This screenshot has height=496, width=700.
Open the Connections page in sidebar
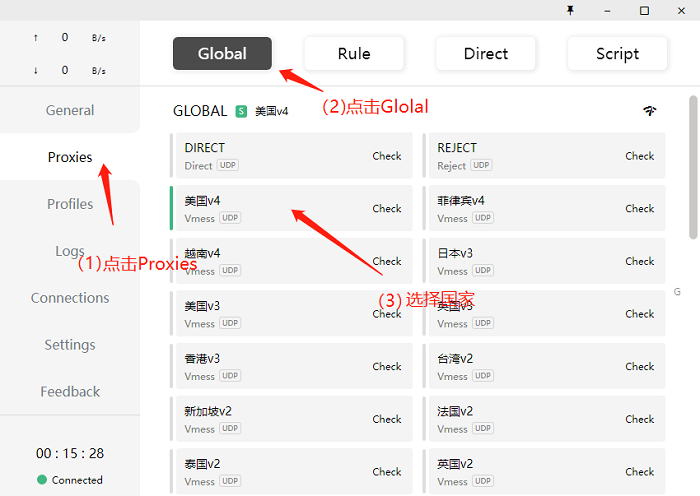coord(70,298)
